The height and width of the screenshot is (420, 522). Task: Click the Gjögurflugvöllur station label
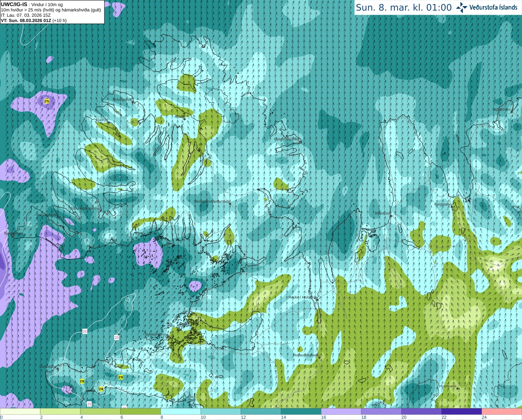[x=288, y=139]
